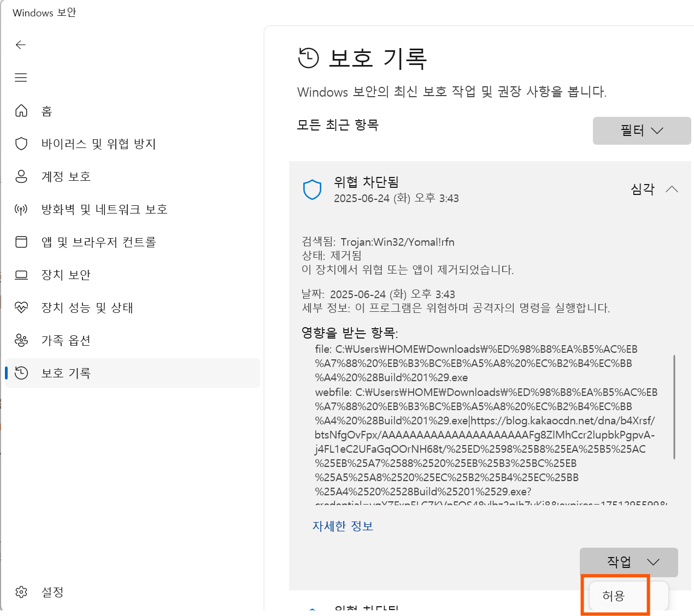Click the history clock icon beside page title
This screenshot has width=694, height=616.
(308, 58)
